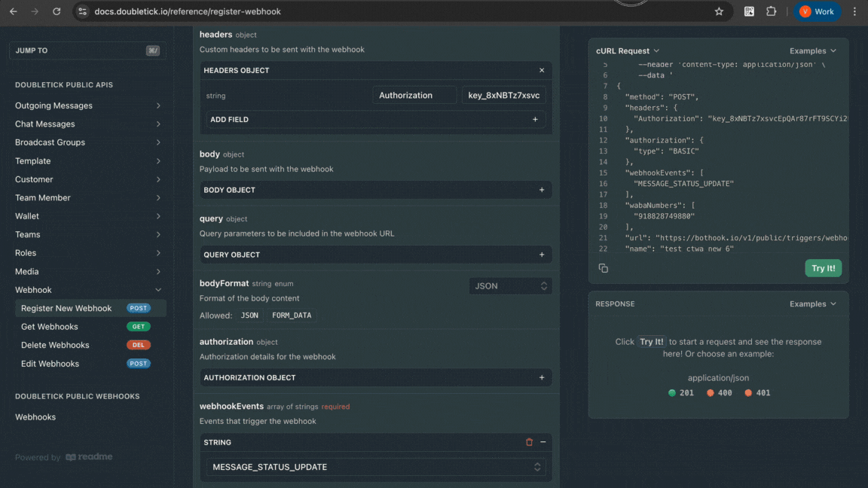Bookmark this page with star icon
The image size is (868, 488).
tap(719, 11)
